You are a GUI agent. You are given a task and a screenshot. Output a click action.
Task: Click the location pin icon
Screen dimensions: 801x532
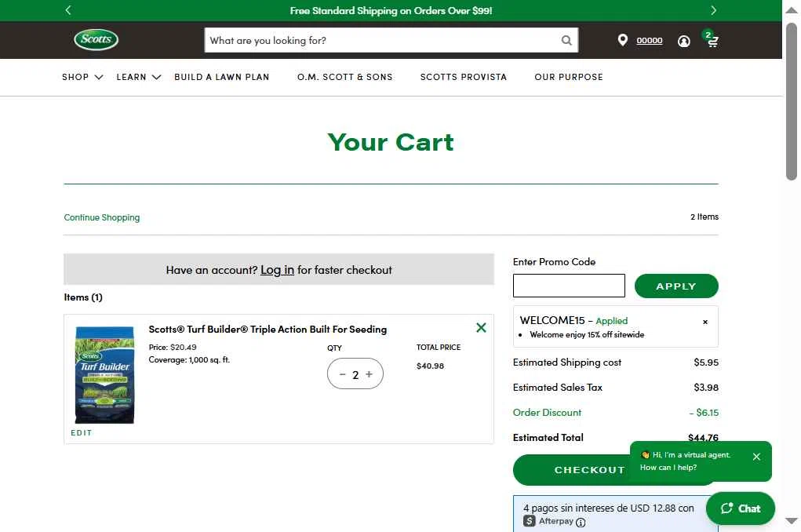click(622, 40)
